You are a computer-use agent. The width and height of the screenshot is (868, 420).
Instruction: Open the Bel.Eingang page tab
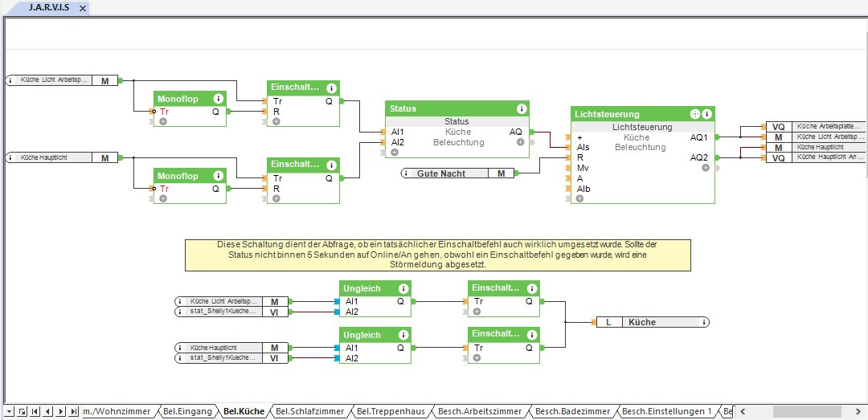click(x=188, y=411)
